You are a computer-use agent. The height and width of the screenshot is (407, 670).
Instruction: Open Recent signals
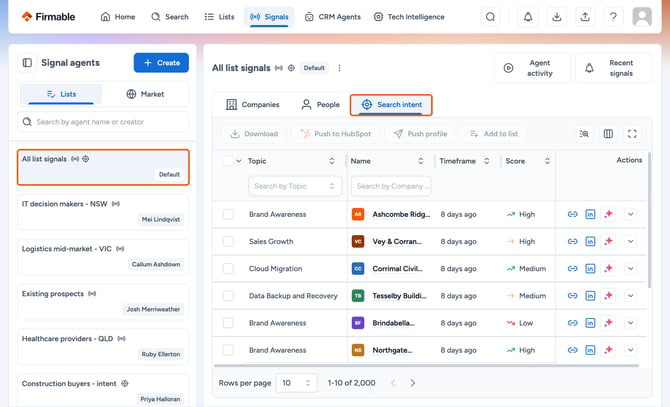[614, 68]
